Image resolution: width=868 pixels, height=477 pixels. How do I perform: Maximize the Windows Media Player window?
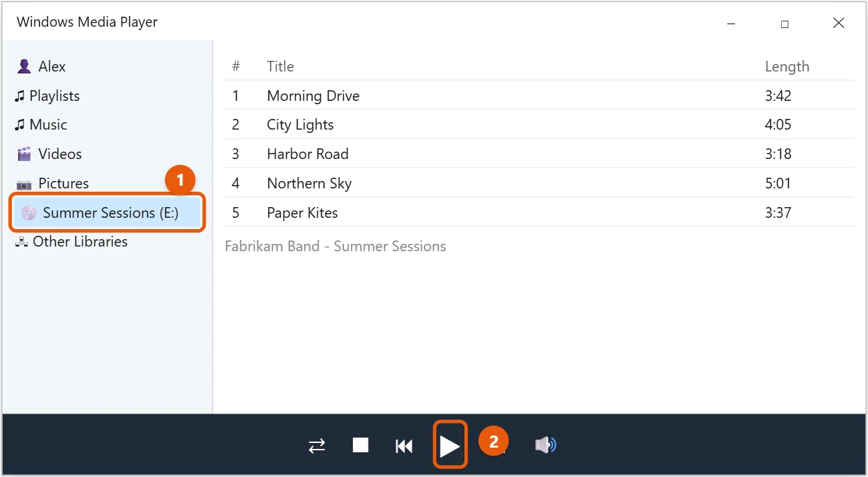[x=784, y=23]
